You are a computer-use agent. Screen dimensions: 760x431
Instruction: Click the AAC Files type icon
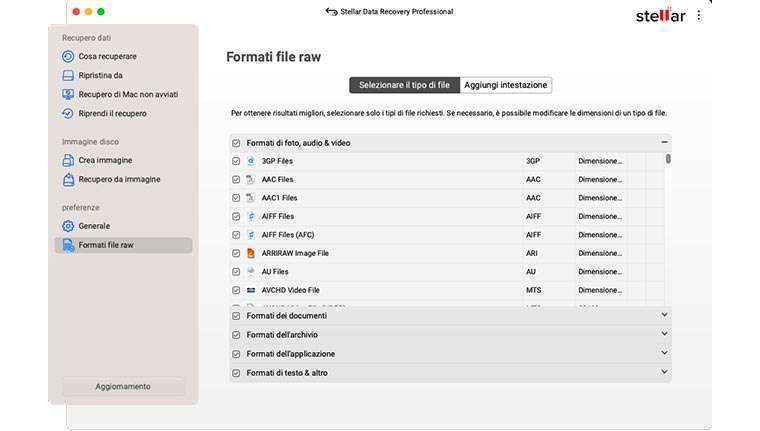[251, 179]
